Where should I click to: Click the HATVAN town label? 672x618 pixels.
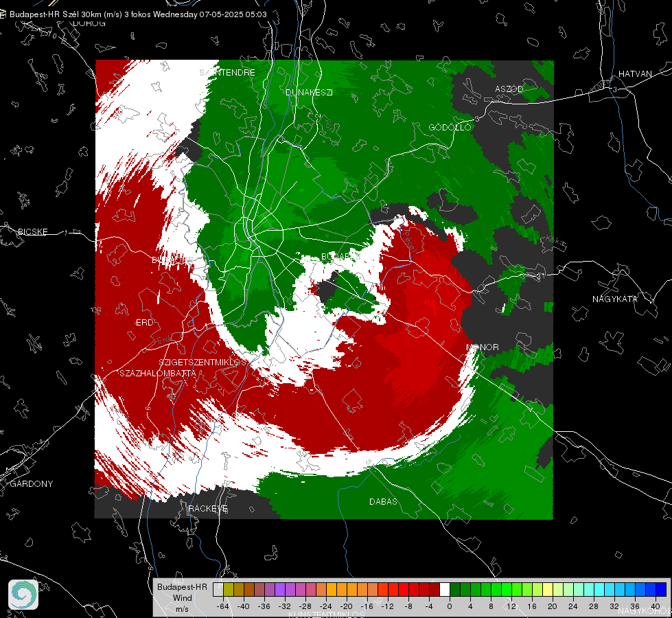coord(635,73)
